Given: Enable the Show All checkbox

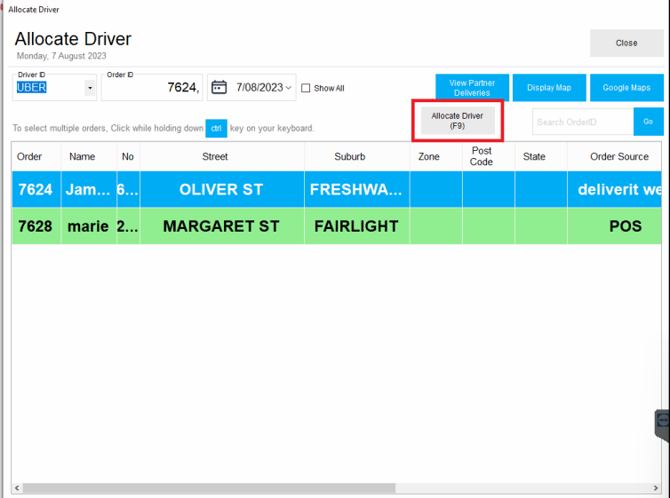Looking at the screenshot, I should click(x=306, y=88).
